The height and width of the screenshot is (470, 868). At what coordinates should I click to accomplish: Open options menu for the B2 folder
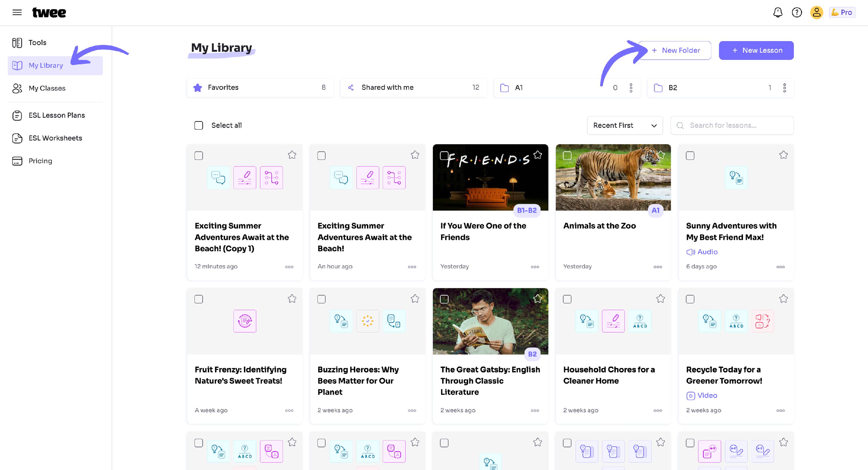(784, 88)
